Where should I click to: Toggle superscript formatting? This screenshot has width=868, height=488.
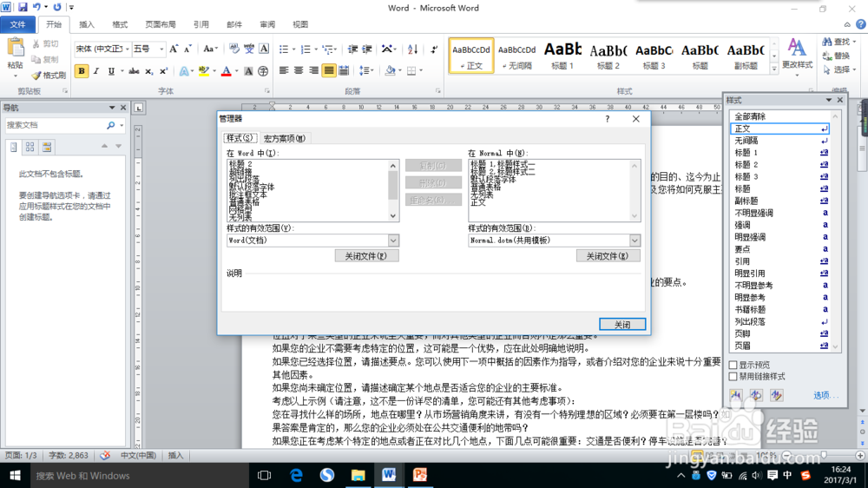coord(163,71)
